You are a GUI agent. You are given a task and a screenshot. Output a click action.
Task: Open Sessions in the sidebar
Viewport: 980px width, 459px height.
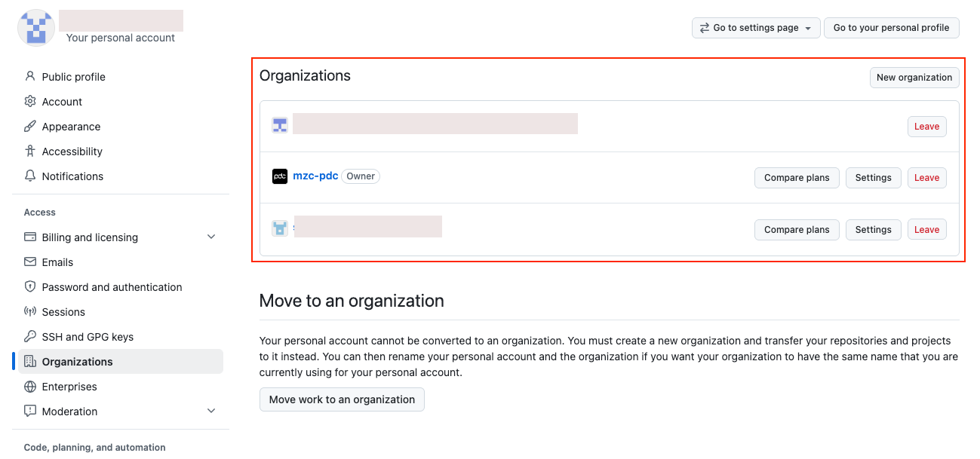pos(63,312)
